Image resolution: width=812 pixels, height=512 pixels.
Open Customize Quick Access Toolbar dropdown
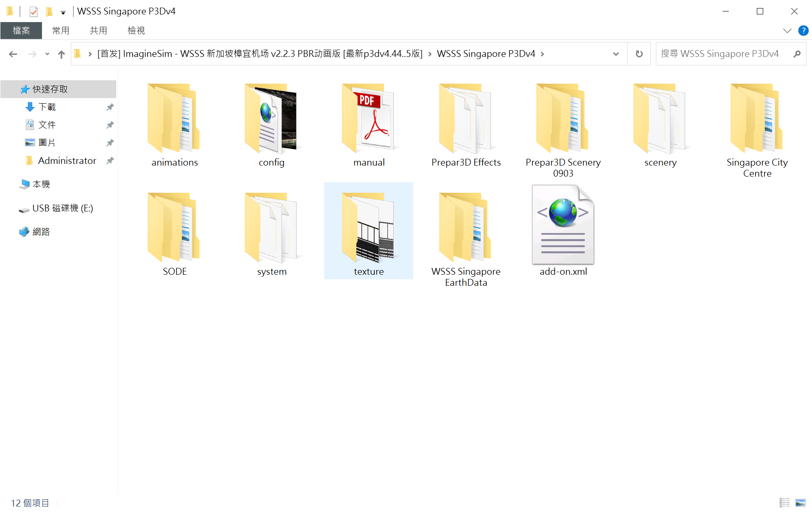[x=63, y=12]
